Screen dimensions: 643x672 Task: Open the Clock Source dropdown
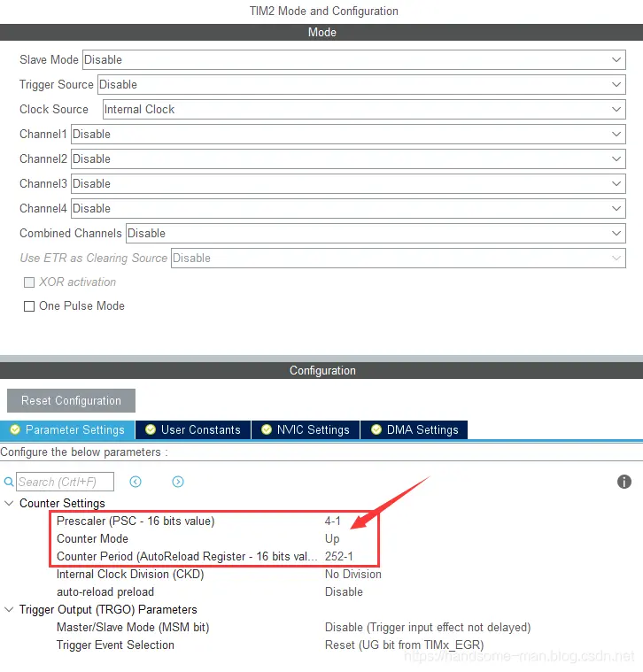(364, 109)
